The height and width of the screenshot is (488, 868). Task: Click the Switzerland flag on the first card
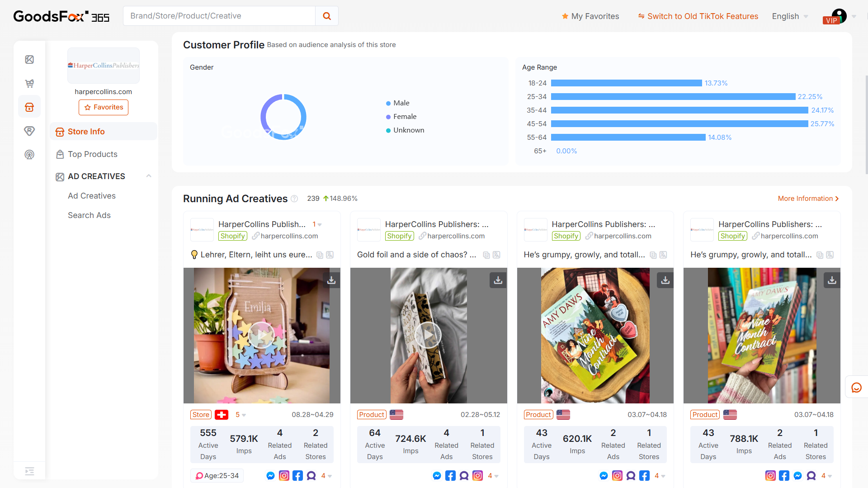pos(222,415)
